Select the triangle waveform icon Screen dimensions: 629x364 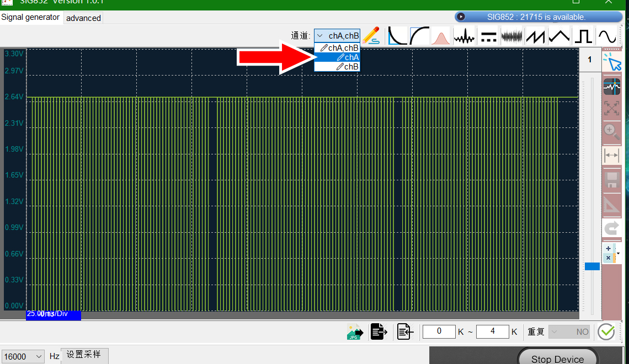(559, 36)
